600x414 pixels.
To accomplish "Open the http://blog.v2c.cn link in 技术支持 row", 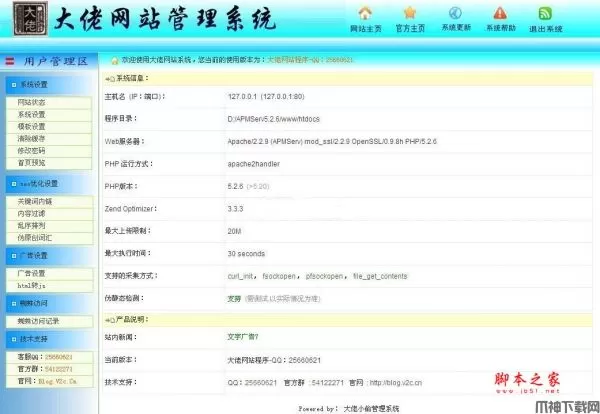I will [396, 382].
